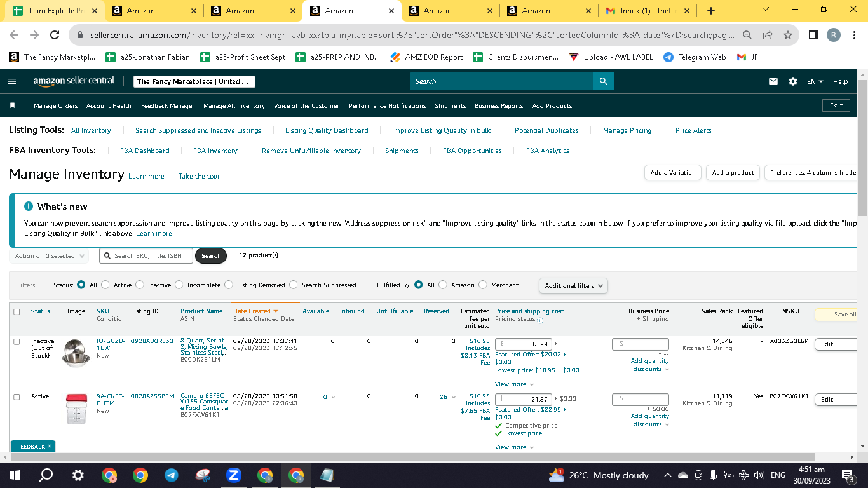This screenshot has width=868, height=488.
Task: Click the Search button next to the SKU field
Action: (211, 256)
